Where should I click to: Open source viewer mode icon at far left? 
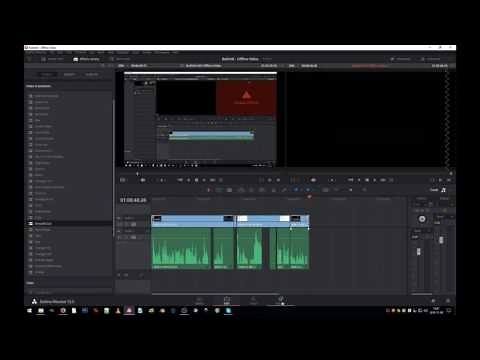pos(122,180)
